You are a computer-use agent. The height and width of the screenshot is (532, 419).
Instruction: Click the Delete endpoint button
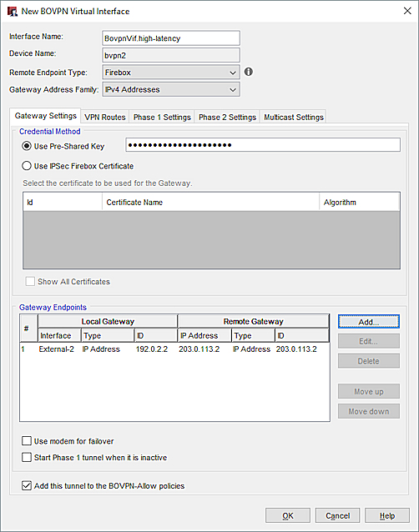[x=369, y=361]
